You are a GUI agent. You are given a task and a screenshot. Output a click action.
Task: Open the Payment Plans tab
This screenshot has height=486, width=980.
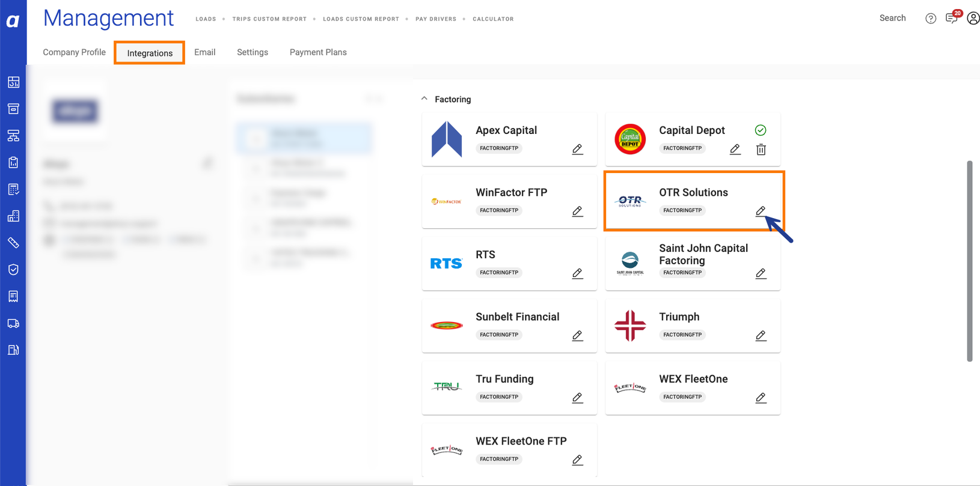click(x=318, y=52)
